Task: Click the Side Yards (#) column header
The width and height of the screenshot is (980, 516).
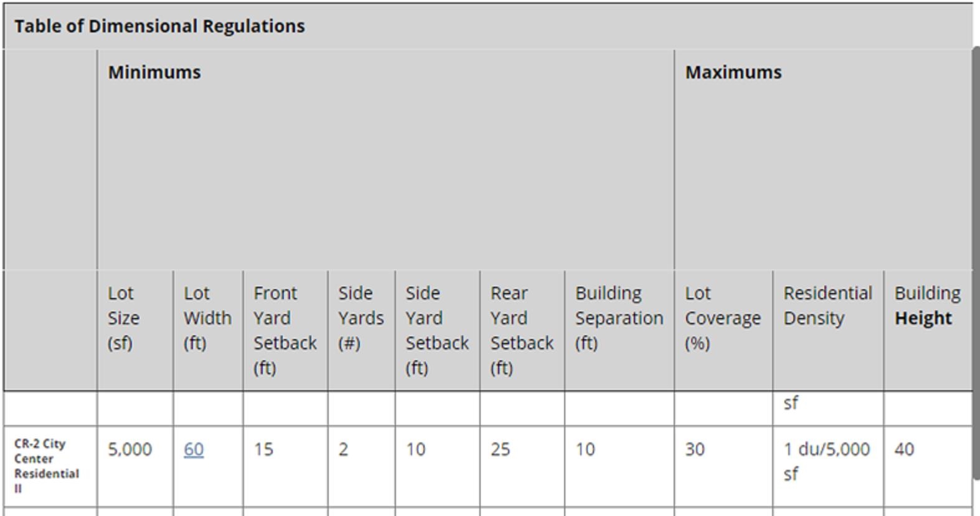Action: click(x=360, y=318)
